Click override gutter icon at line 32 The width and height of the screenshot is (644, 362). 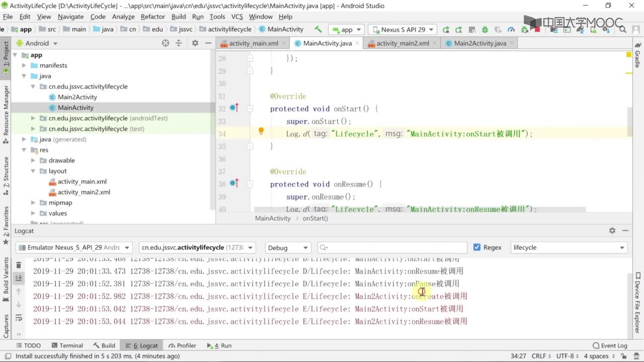233,108
